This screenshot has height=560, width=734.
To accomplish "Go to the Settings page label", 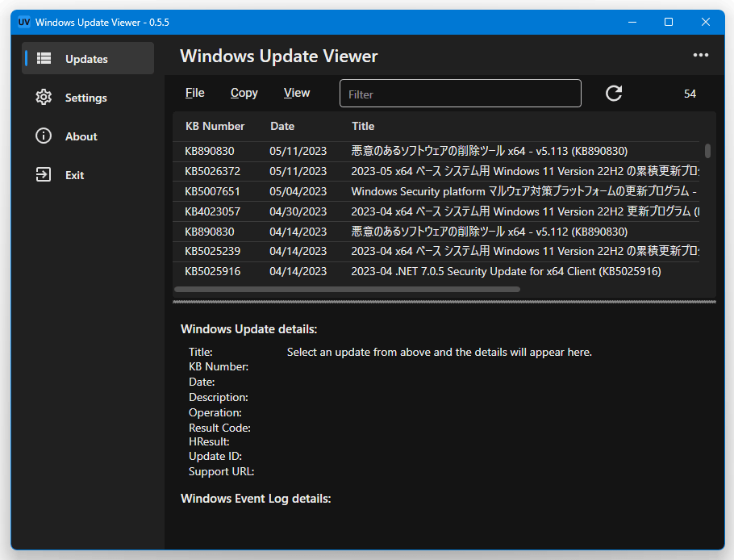I will [86, 98].
